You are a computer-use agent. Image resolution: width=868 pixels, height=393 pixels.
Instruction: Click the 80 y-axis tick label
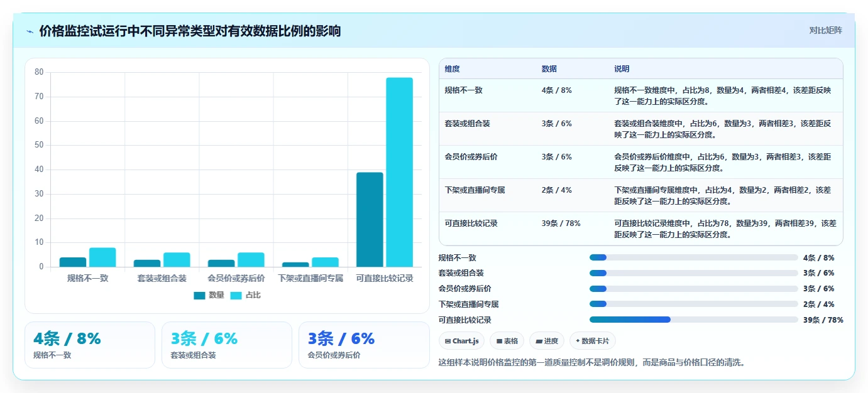[x=39, y=72]
